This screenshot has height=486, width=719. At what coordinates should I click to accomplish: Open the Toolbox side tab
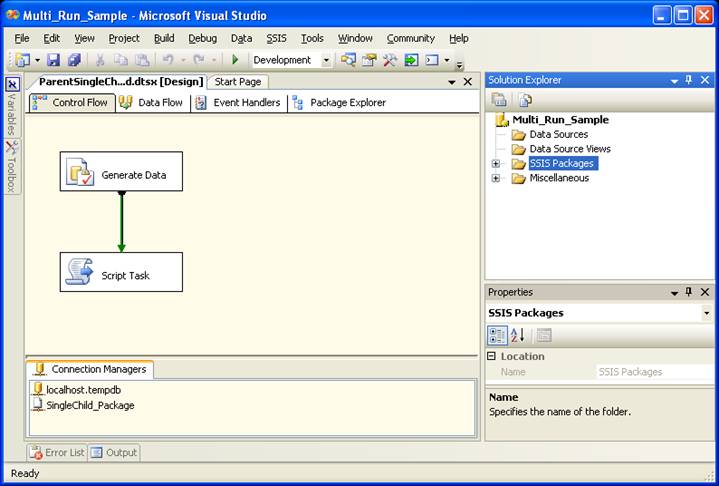(12, 166)
